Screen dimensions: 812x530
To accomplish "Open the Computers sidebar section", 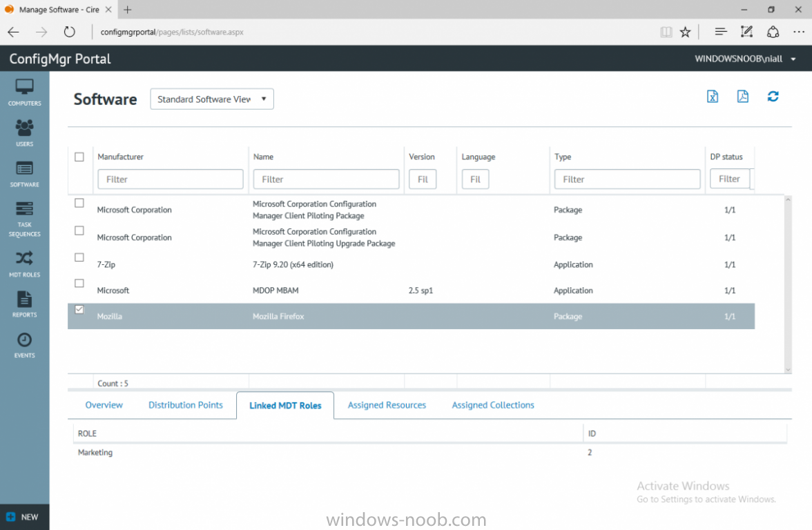I will point(24,92).
